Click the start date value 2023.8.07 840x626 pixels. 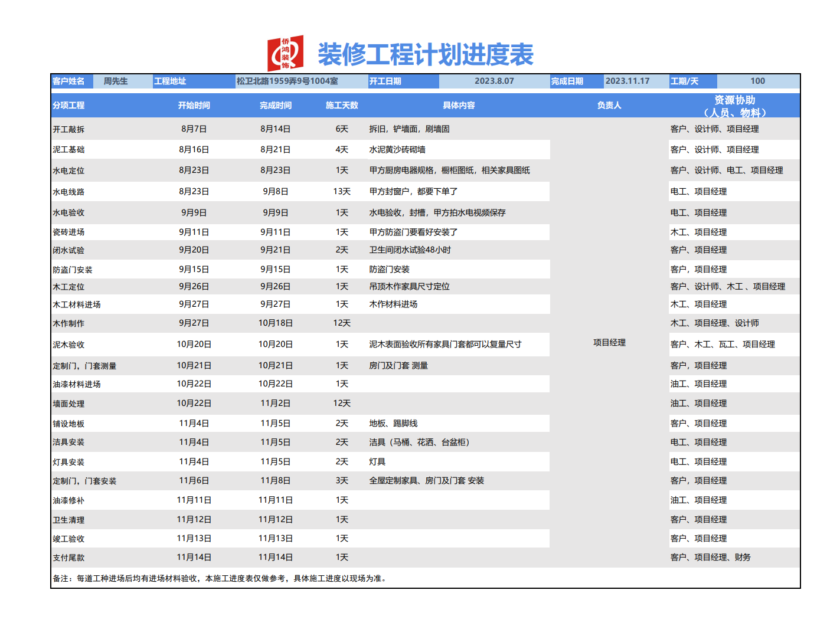coord(494,81)
